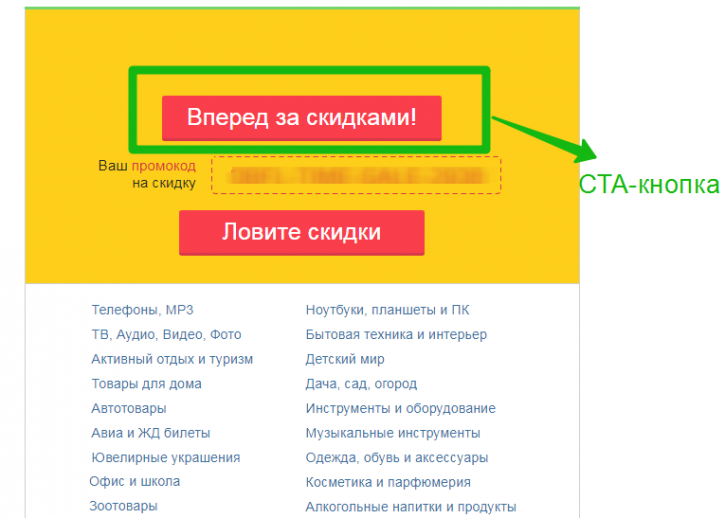This screenshot has height=518, width=725.
Task: Click the "Ловите скидки" red button
Action: 301,233
